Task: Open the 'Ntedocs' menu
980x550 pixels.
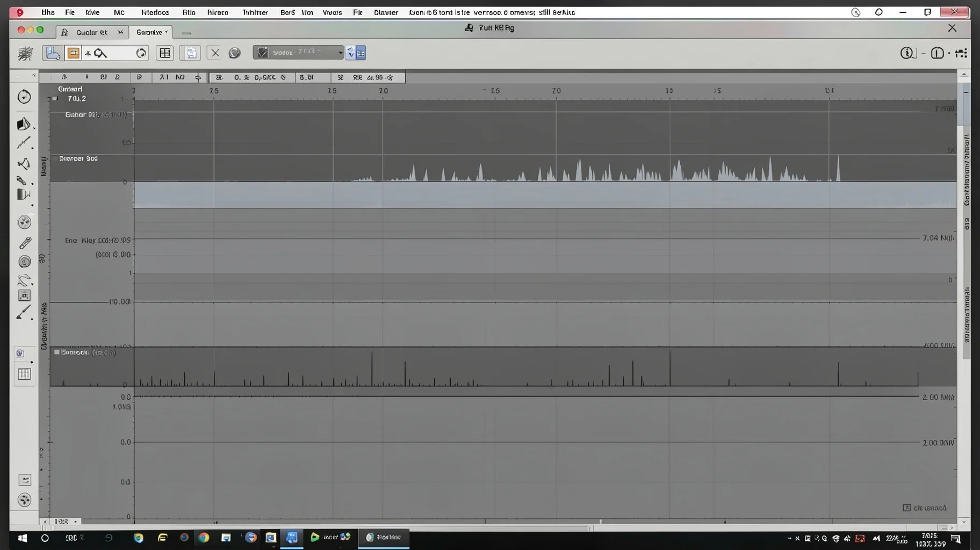Action: click(155, 12)
